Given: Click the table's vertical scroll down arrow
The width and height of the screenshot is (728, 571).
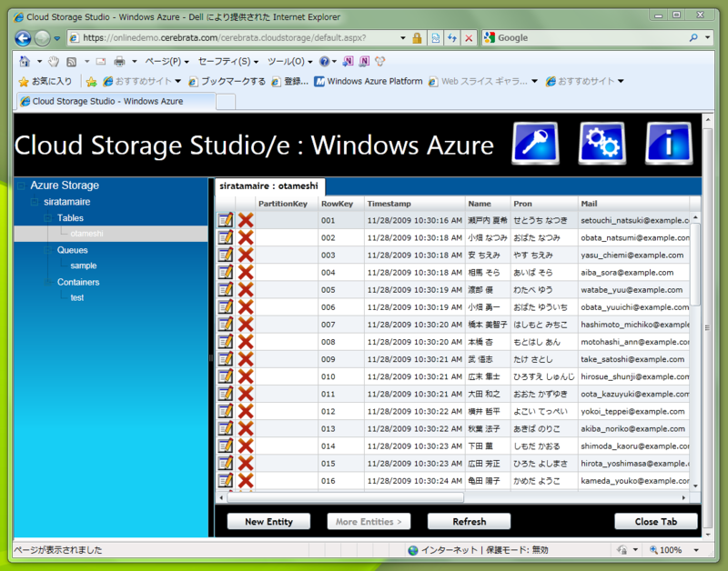Looking at the screenshot, I should 695,486.
